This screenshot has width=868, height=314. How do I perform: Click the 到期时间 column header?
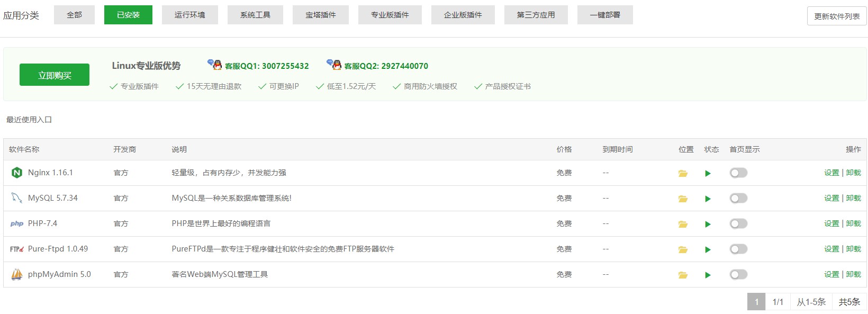[618, 149]
